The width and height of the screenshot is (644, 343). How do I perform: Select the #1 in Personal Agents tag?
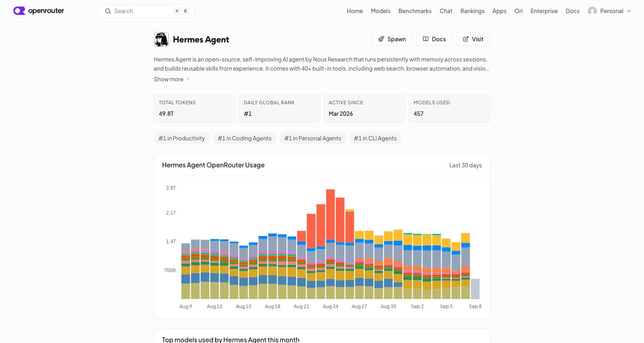(313, 138)
